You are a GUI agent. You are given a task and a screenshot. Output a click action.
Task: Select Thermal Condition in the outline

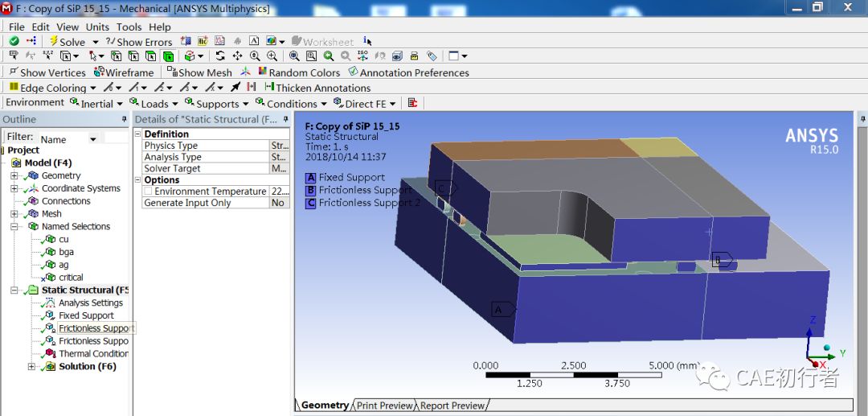[93, 354]
